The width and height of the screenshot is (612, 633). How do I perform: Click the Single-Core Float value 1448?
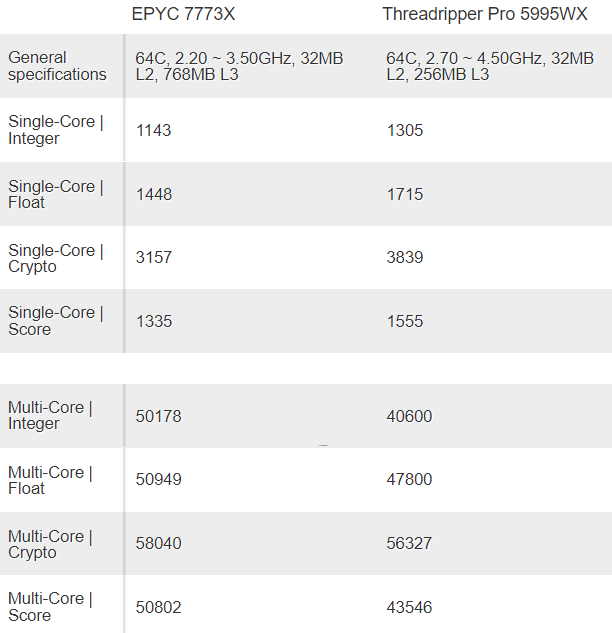(154, 194)
